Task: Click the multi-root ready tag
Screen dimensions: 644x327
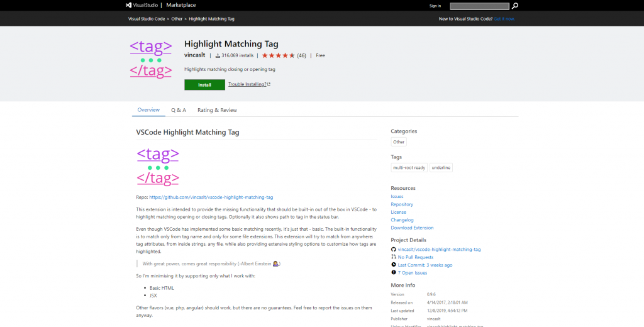Action: 409,168
